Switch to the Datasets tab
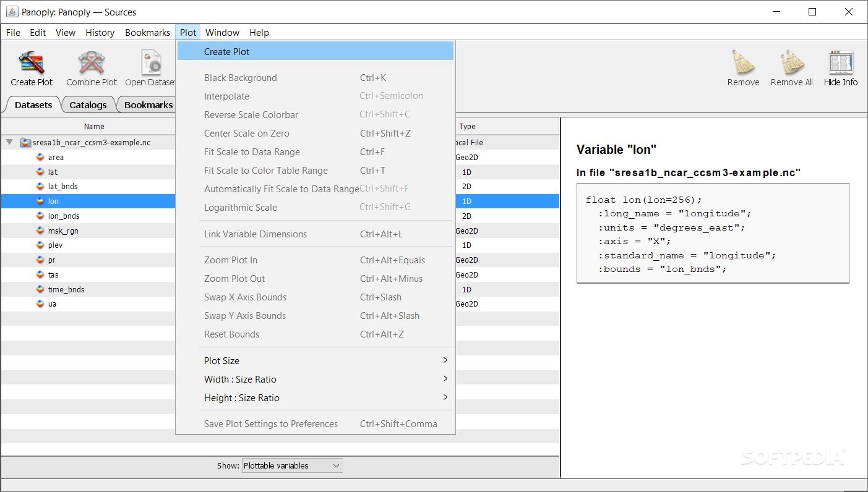The height and width of the screenshot is (492, 868). tap(33, 105)
